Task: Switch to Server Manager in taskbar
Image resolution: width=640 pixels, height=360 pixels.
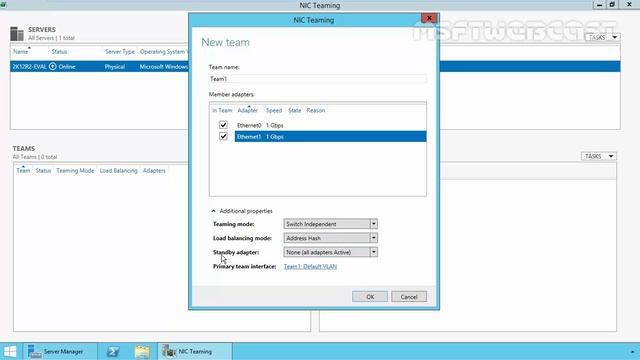Action: pyautogui.click(x=59, y=351)
